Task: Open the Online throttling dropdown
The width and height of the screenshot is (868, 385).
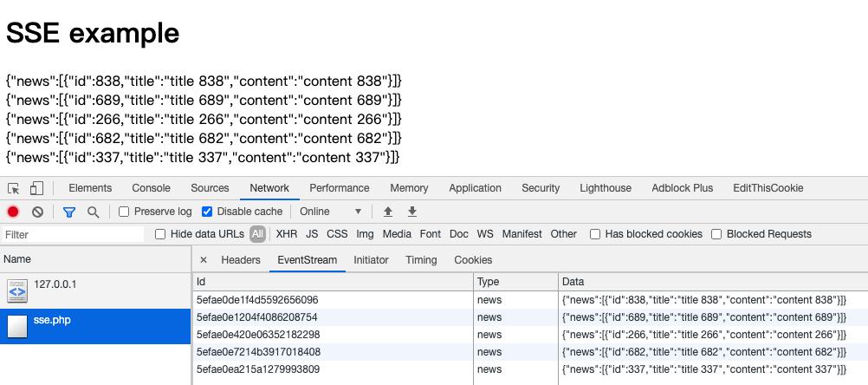Action: click(331, 212)
